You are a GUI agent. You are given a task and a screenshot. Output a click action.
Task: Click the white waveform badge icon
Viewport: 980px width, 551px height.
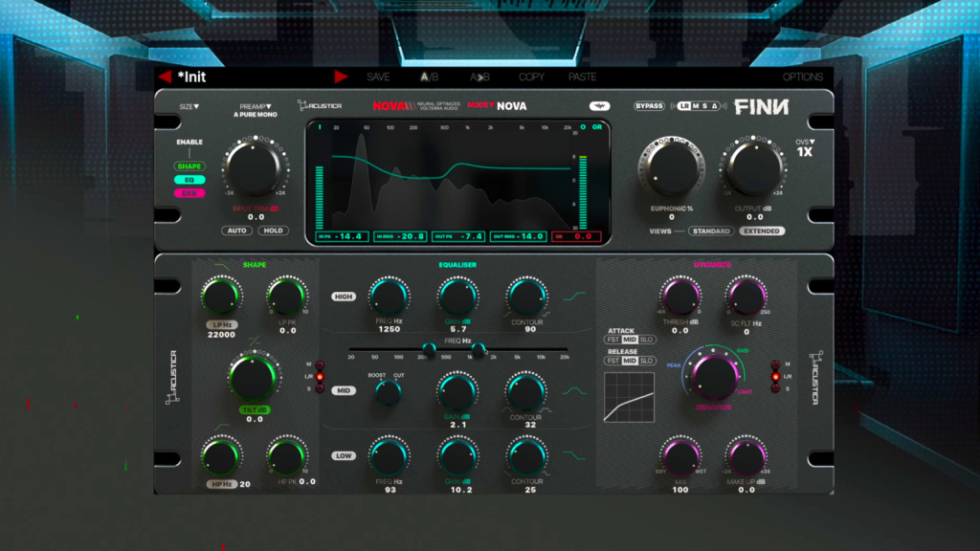599,105
